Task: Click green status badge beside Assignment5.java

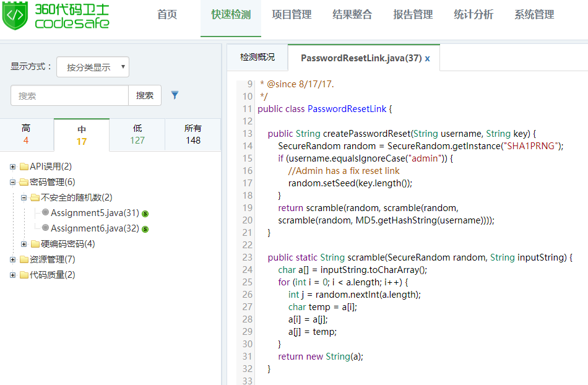Action: (x=145, y=214)
